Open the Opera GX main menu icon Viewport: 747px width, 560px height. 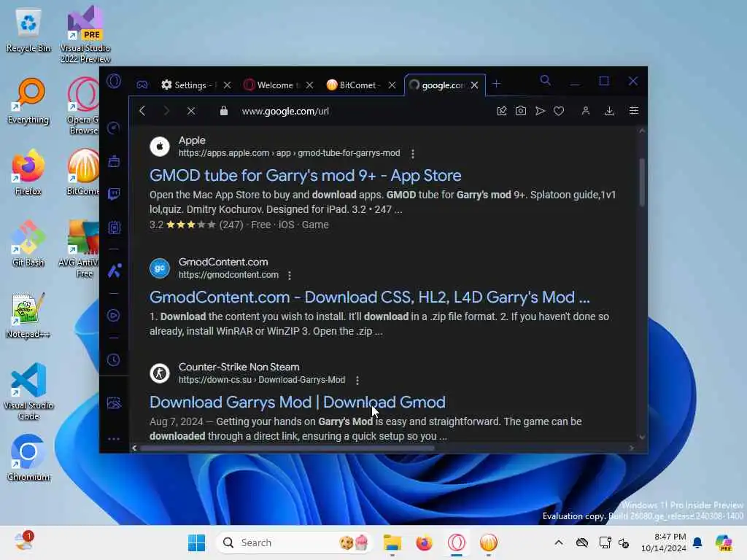pos(114,81)
